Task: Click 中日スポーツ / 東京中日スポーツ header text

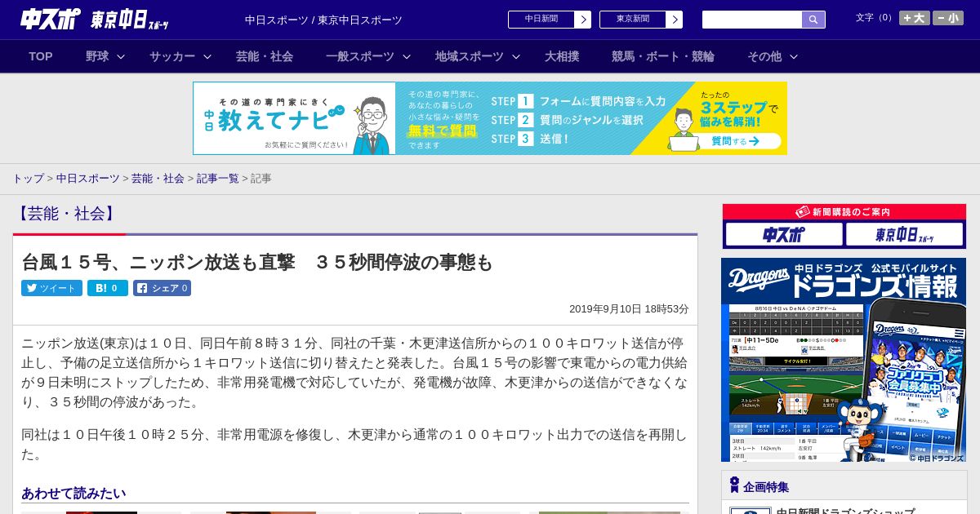Action: (323, 20)
